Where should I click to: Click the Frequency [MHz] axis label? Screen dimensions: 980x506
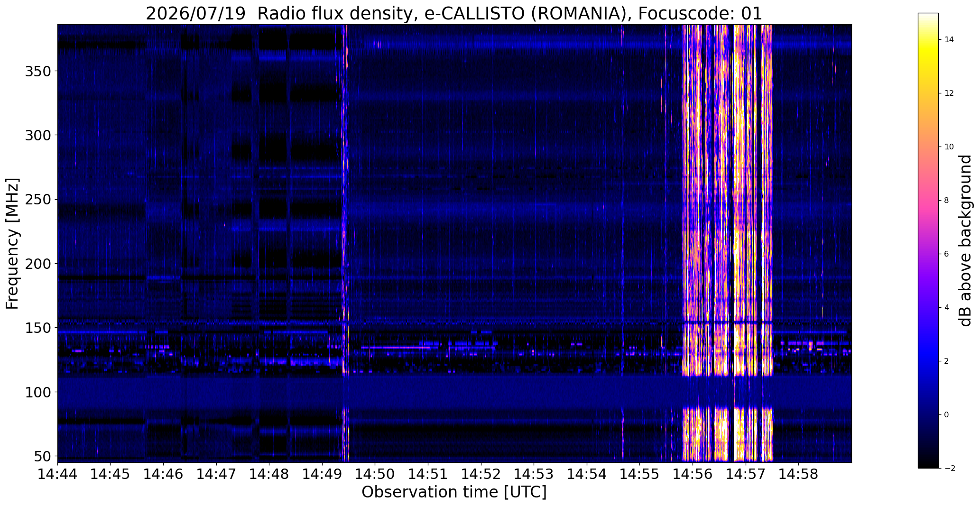12,244
